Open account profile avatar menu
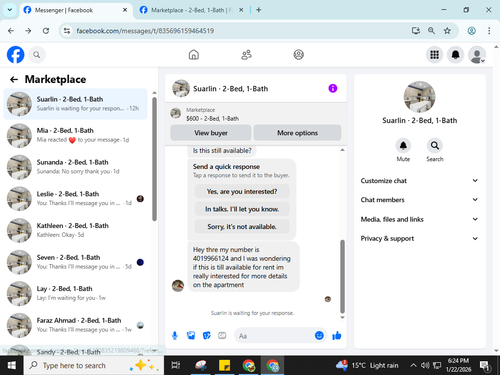Viewport: 500px width, 375px height. click(477, 55)
